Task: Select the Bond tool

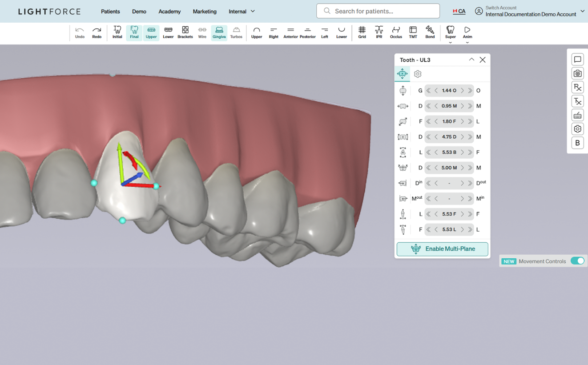Action: (x=430, y=32)
